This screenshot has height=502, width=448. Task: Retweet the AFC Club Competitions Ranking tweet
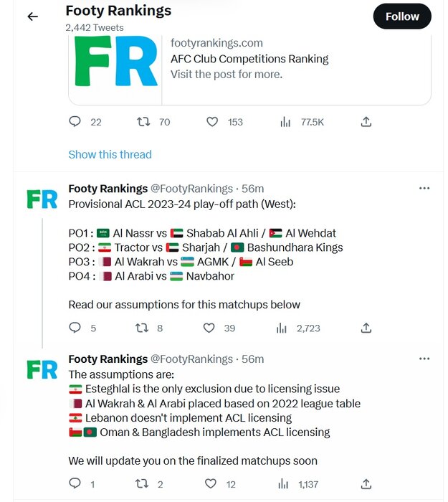tap(143, 122)
